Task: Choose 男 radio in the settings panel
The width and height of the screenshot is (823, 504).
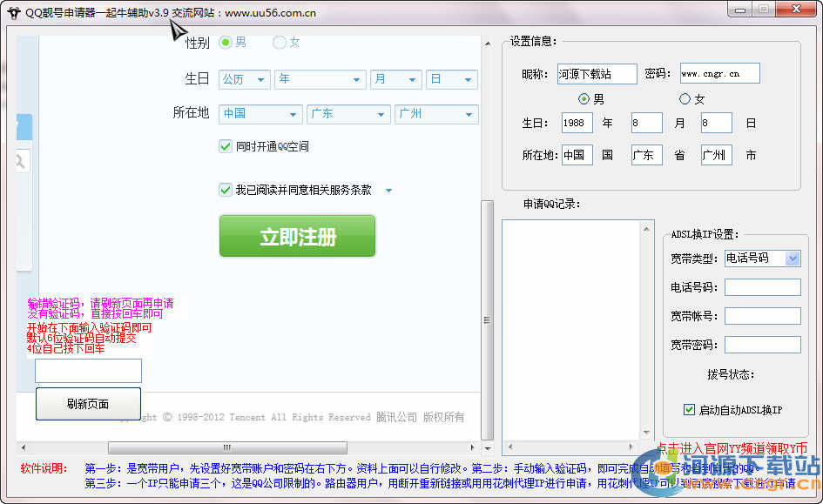Action: click(x=584, y=98)
